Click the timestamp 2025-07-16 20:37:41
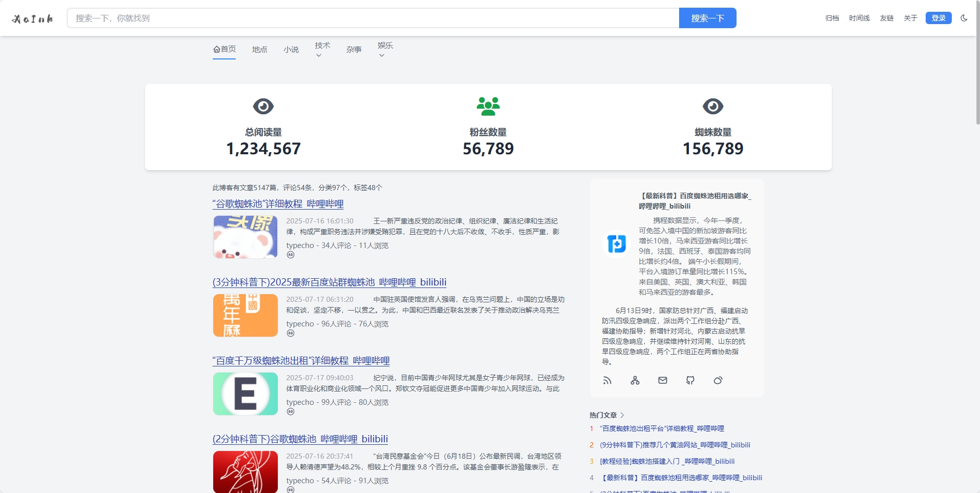 click(320, 456)
